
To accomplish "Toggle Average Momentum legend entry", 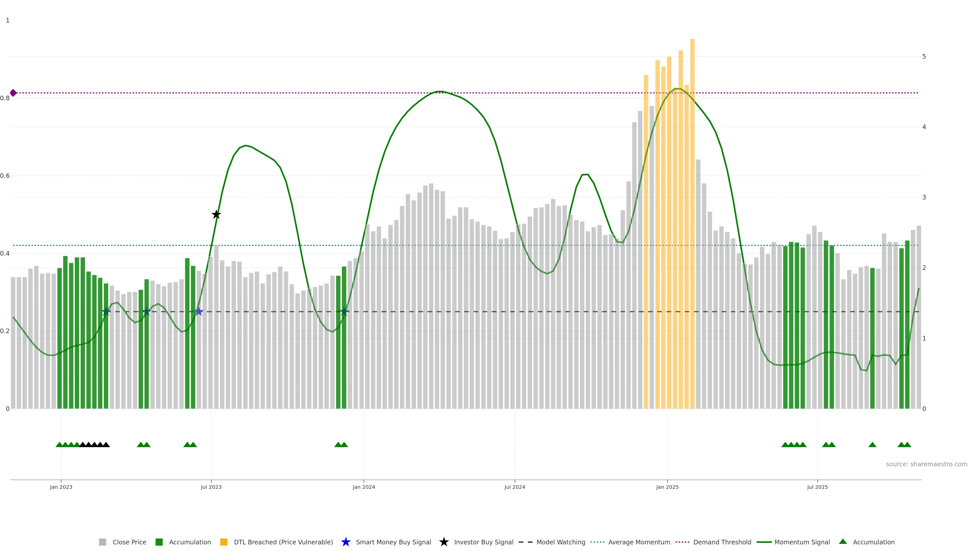I will coord(639,542).
